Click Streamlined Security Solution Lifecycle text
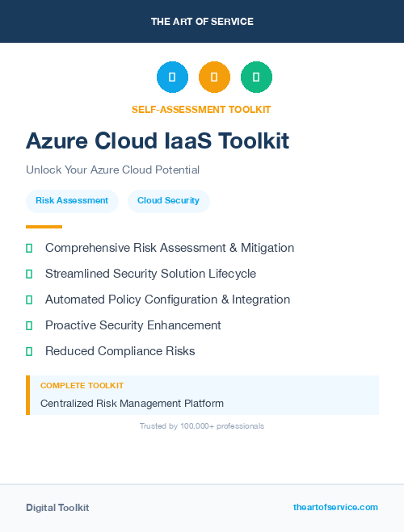Viewport: 404px width, 532px height. click(150, 274)
